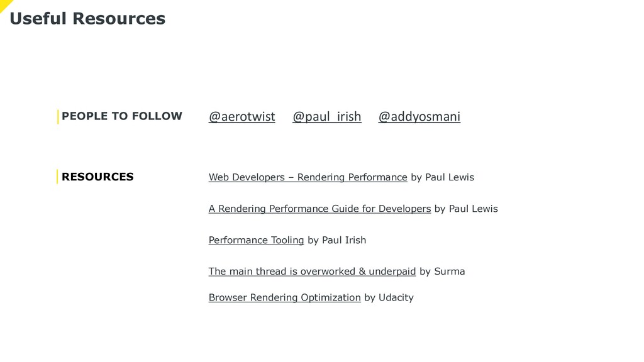Visit the @addyosmani profile link
The width and height of the screenshot is (644, 362).
point(419,116)
